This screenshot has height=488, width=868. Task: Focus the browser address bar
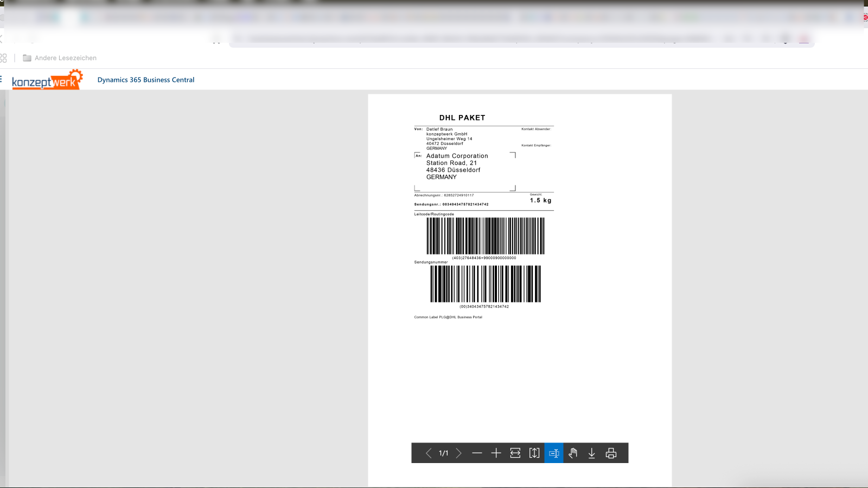(x=477, y=38)
